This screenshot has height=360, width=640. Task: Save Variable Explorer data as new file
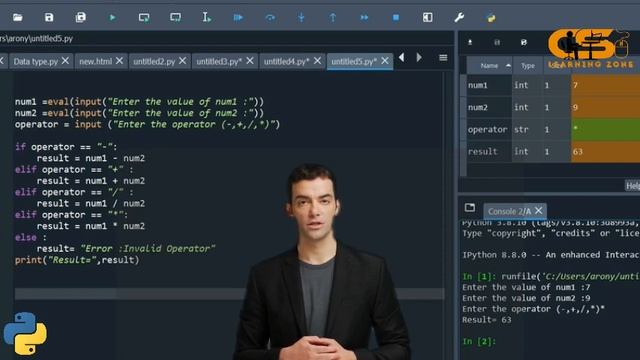tap(524, 42)
